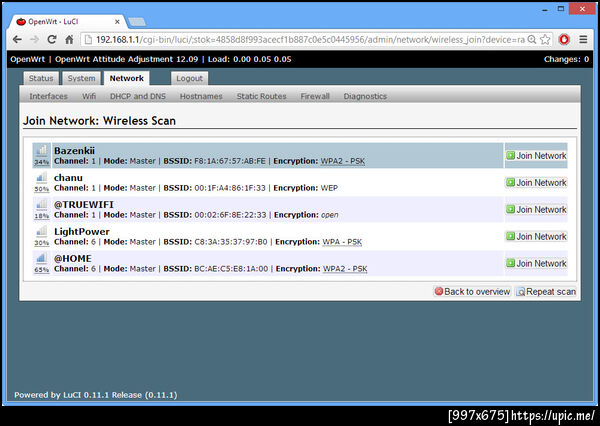Join the @TRUEWIFI network

pyautogui.click(x=536, y=209)
